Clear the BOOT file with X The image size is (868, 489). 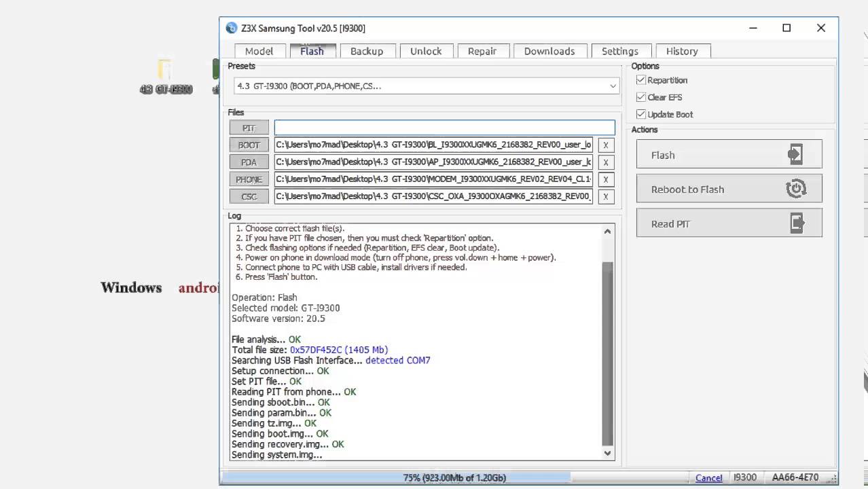tap(605, 145)
